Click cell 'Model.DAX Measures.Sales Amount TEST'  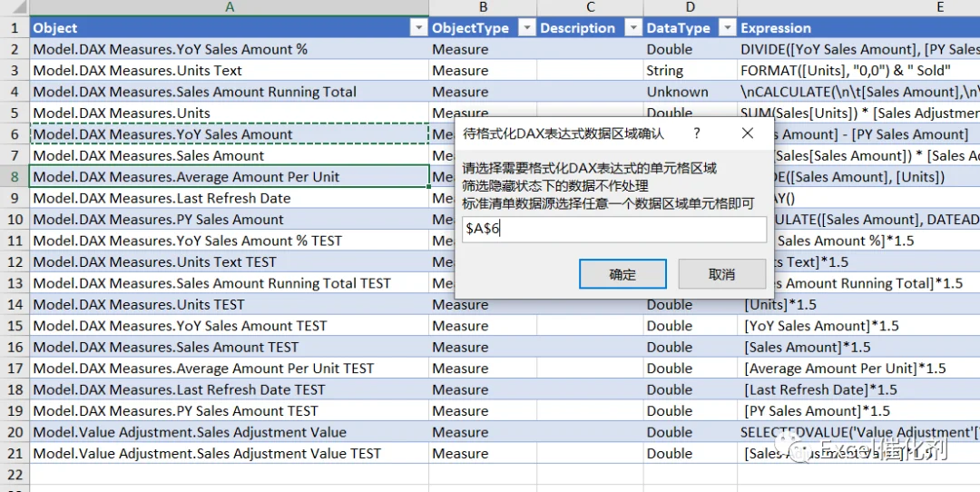[230, 347]
